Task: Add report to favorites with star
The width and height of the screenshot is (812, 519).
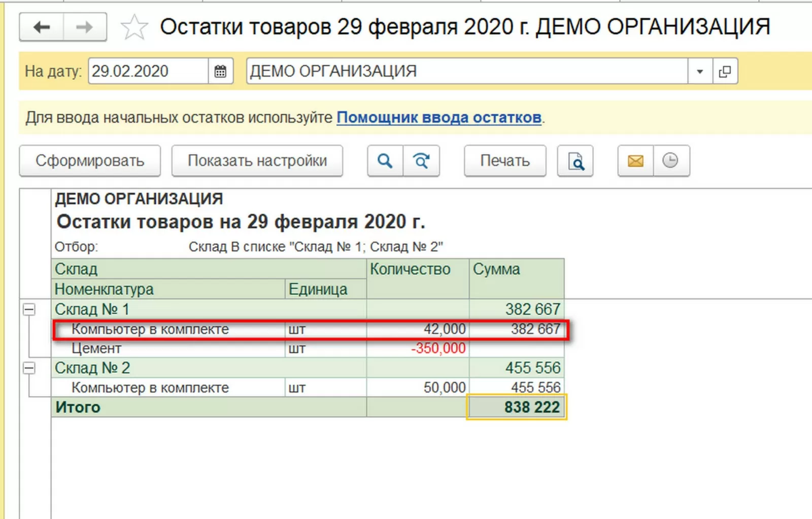Action: coord(134,27)
